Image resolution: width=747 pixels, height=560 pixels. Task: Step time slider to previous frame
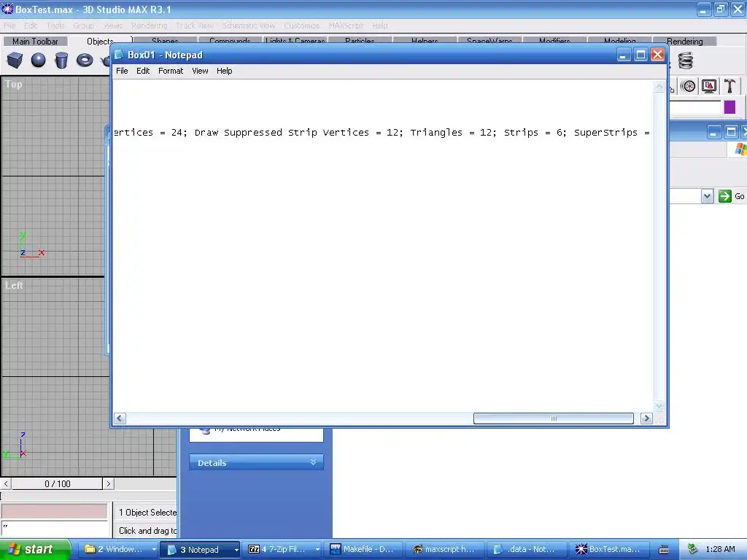tap(6, 484)
